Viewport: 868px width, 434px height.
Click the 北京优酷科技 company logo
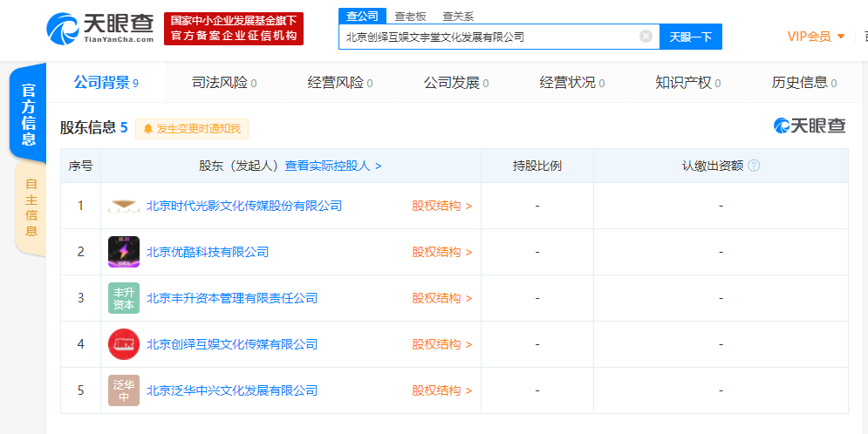tap(124, 252)
